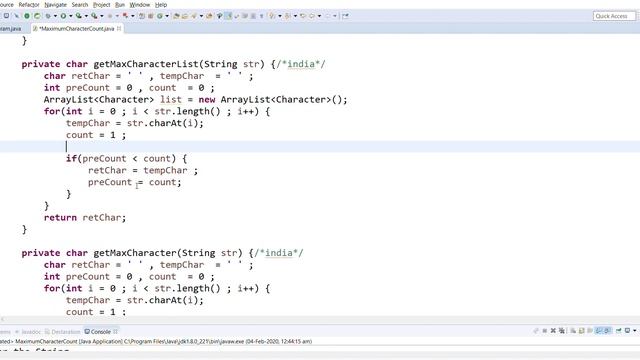Open the Search dropdown arrow

(201, 16)
